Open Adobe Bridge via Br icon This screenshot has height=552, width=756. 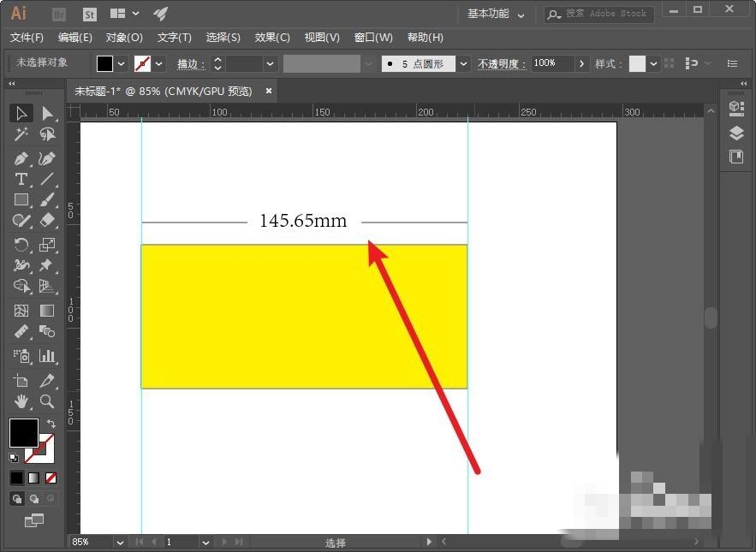click(59, 15)
